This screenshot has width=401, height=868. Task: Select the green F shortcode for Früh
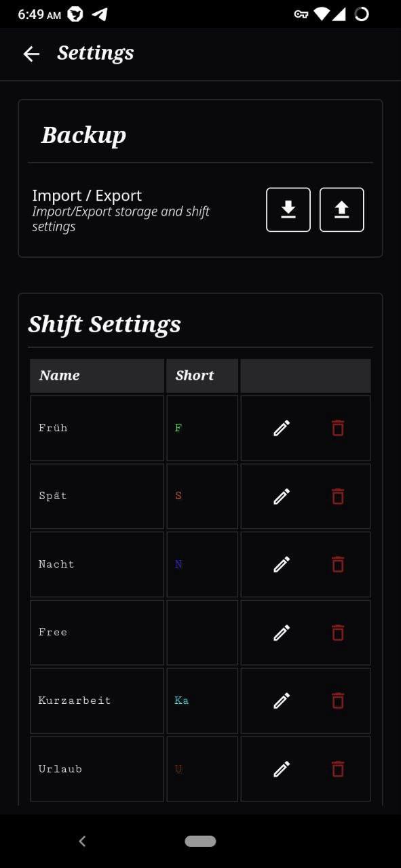coord(178,428)
